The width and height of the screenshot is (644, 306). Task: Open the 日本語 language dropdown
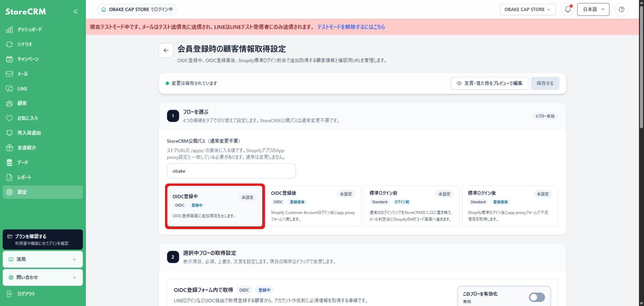click(593, 9)
